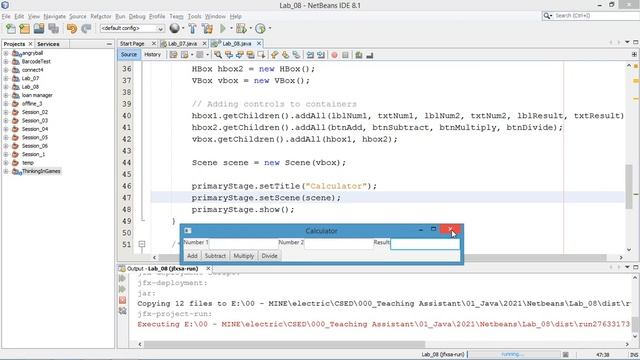Click the Build Project hammer icon
The image size is (640, 360).
coord(192,28)
